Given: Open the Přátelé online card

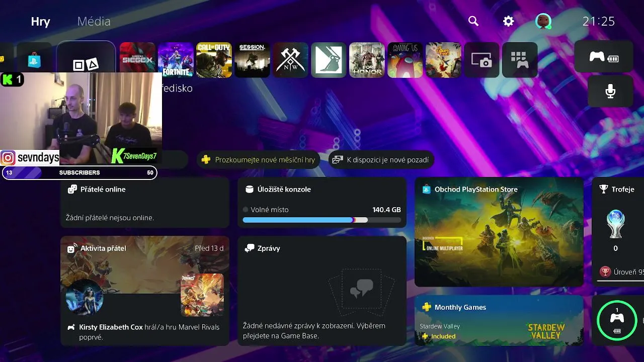Looking at the screenshot, I should click(145, 202).
